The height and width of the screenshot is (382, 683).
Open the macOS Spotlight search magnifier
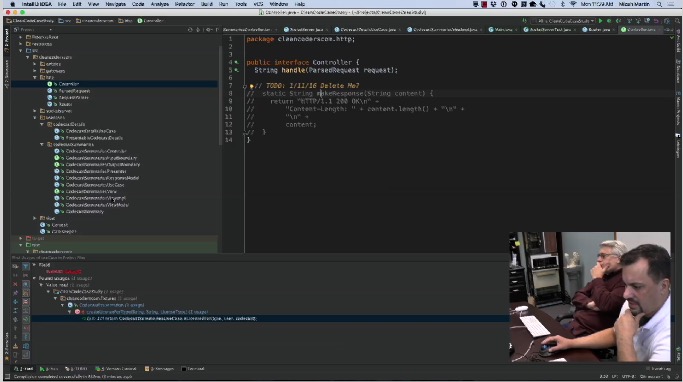pyautogui.click(x=659, y=4)
